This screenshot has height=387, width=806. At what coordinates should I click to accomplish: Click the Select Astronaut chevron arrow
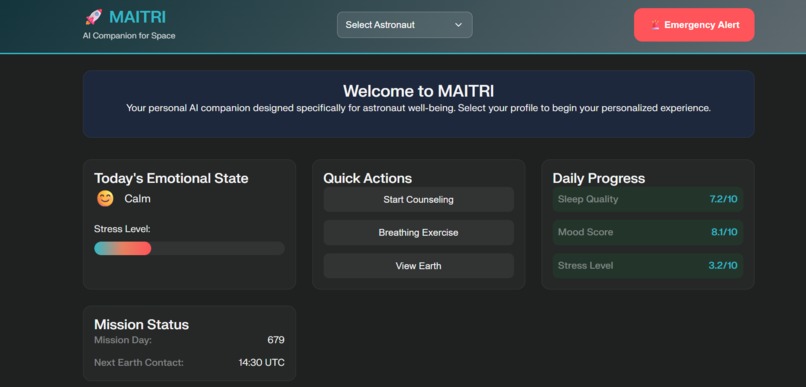click(x=459, y=25)
